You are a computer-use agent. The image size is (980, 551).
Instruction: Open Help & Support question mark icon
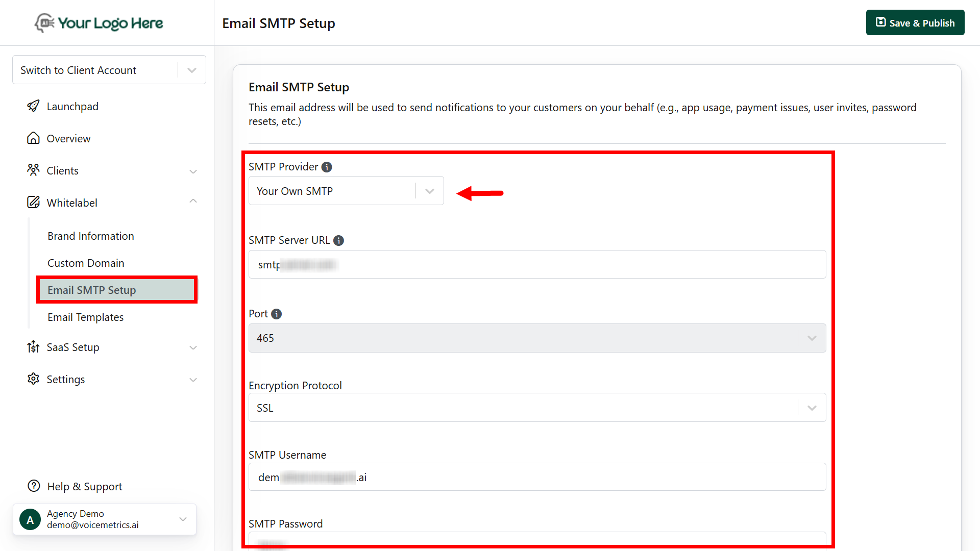coord(33,486)
